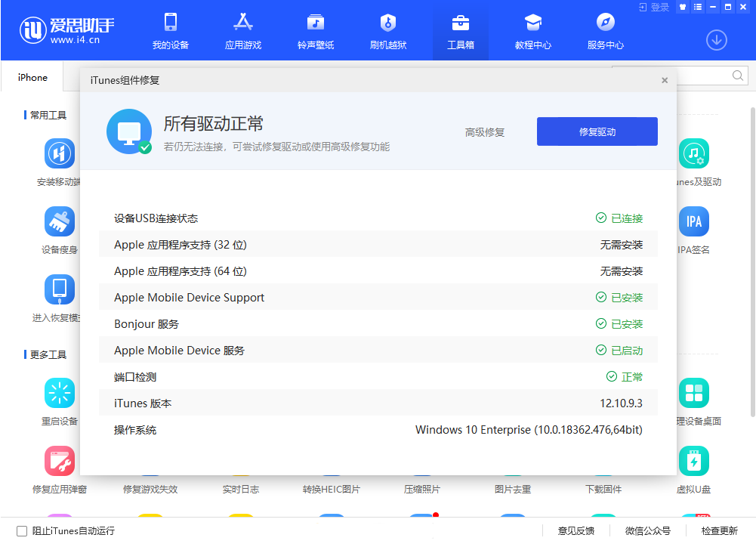Open the 修复应用弹窗 tool
The height and width of the screenshot is (544, 756).
pos(60,461)
